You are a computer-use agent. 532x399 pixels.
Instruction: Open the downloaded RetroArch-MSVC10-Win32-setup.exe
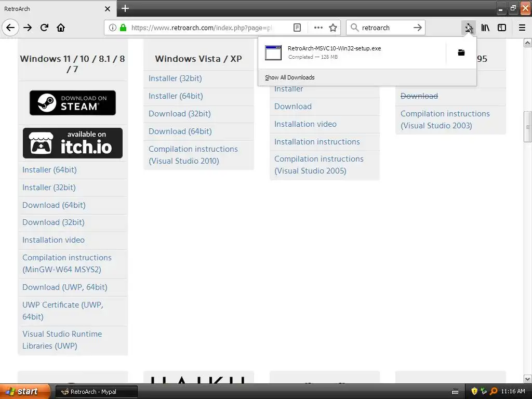(352, 52)
